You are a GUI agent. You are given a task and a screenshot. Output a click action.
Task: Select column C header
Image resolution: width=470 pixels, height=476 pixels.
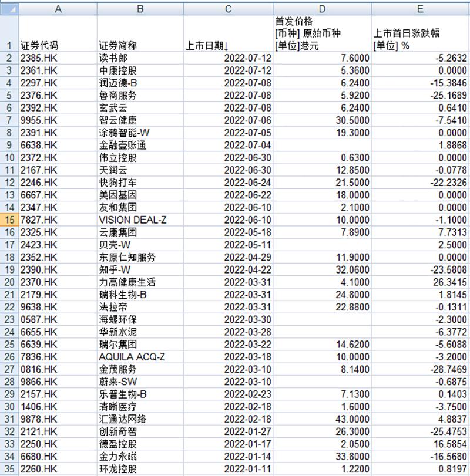(229, 9)
